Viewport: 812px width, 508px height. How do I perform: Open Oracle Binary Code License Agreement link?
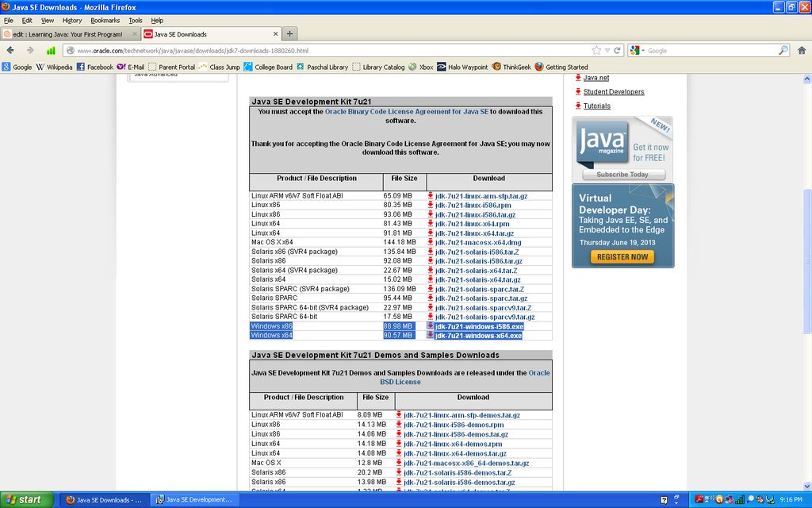point(407,111)
